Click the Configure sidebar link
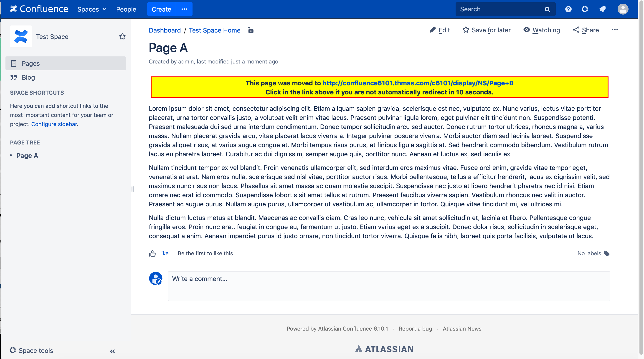Screen dimensions: 644x359 54,124
